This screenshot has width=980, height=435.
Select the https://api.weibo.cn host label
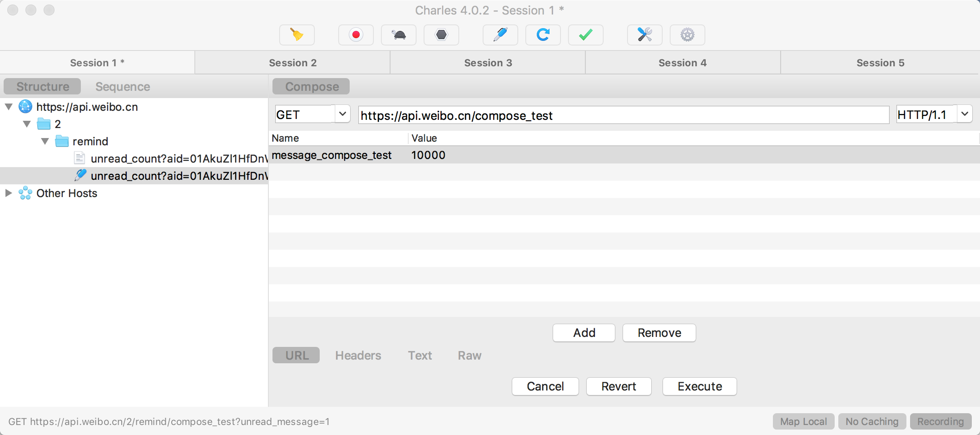click(87, 107)
